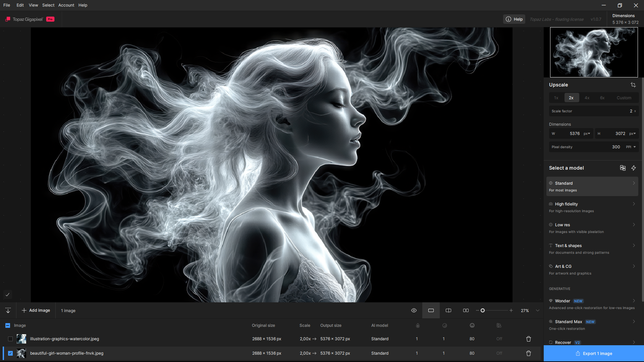Delete illustration-graphics-watercolor.jpeg with trash icon

[529, 339]
